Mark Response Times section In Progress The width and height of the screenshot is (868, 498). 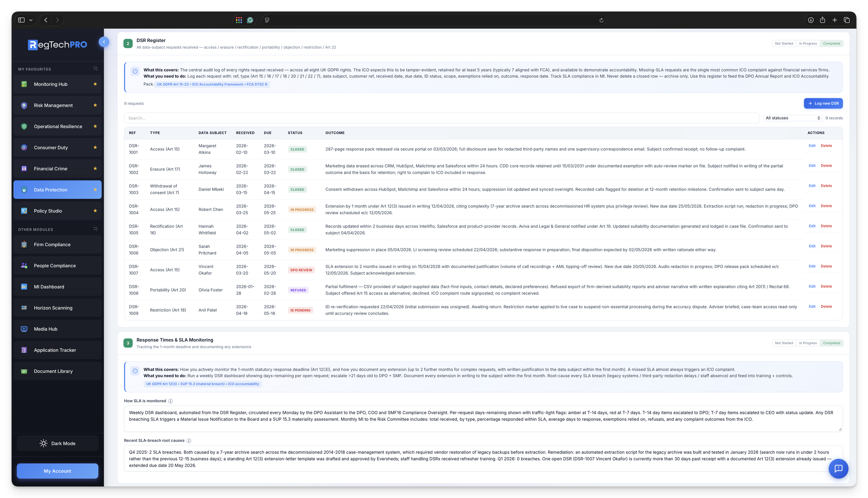808,343
